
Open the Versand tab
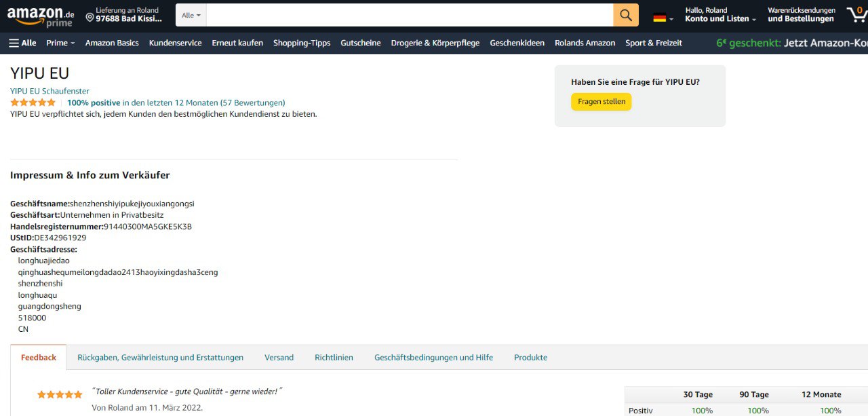(279, 358)
